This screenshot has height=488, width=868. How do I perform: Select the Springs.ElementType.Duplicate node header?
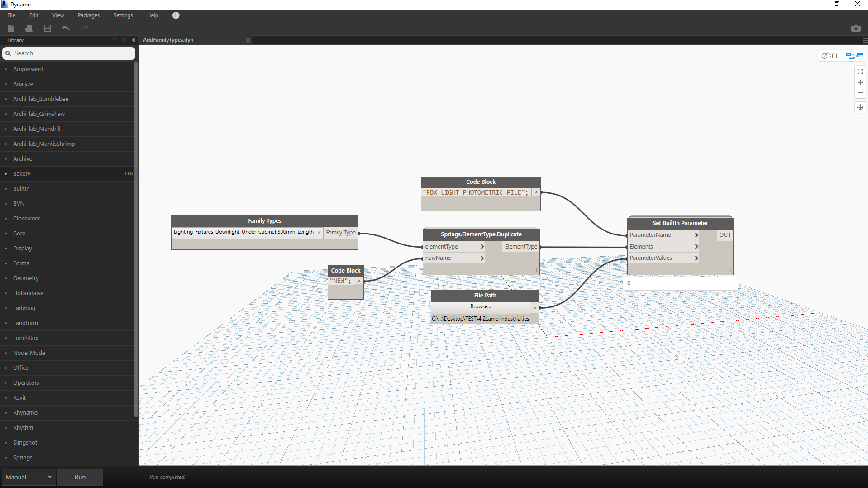tap(481, 234)
